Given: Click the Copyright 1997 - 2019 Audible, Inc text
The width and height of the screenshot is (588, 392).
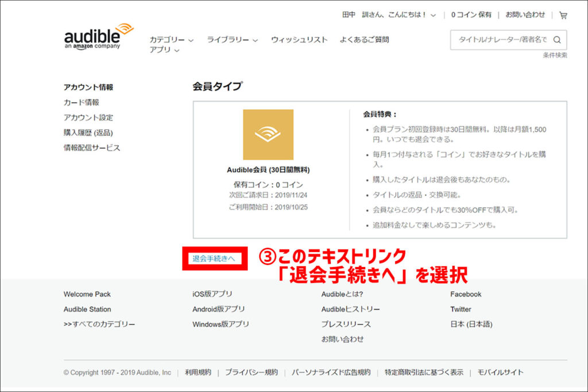Looking at the screenshot, I should [117, 372].
